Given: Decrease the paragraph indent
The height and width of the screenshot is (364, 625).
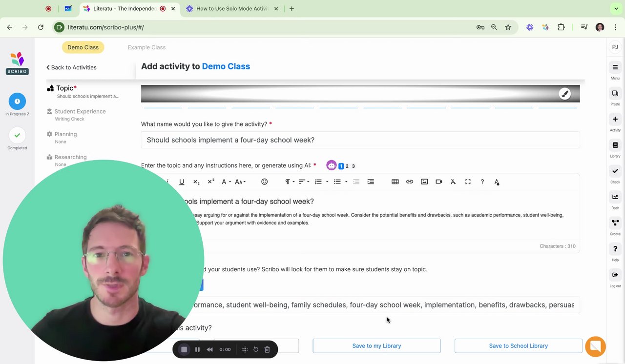Looking at the screenshot, I should (356, 182).
